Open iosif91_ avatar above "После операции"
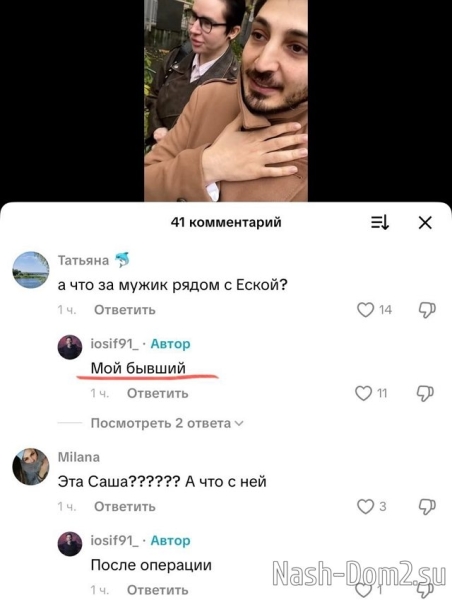The height and width of the screenshot is (600, 452). coord(70,544)
